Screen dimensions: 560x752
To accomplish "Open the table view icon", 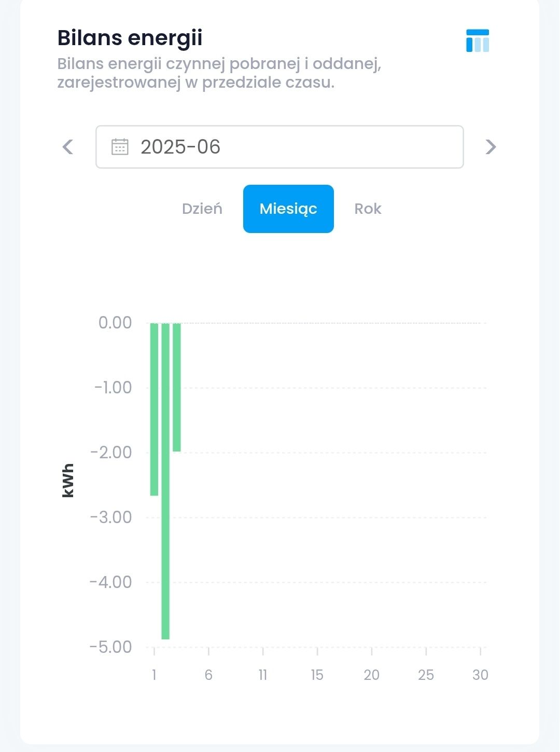I will [x=478, y=40].
